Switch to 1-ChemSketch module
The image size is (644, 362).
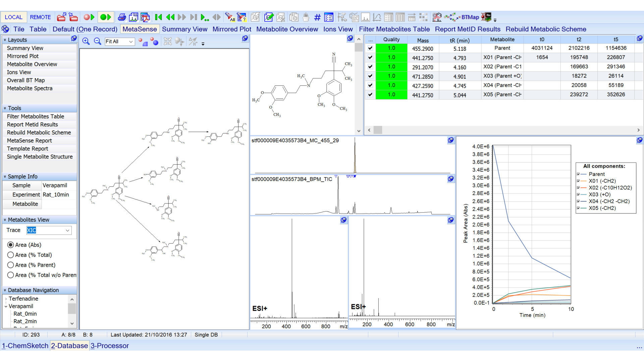click(x=25, y=346)
